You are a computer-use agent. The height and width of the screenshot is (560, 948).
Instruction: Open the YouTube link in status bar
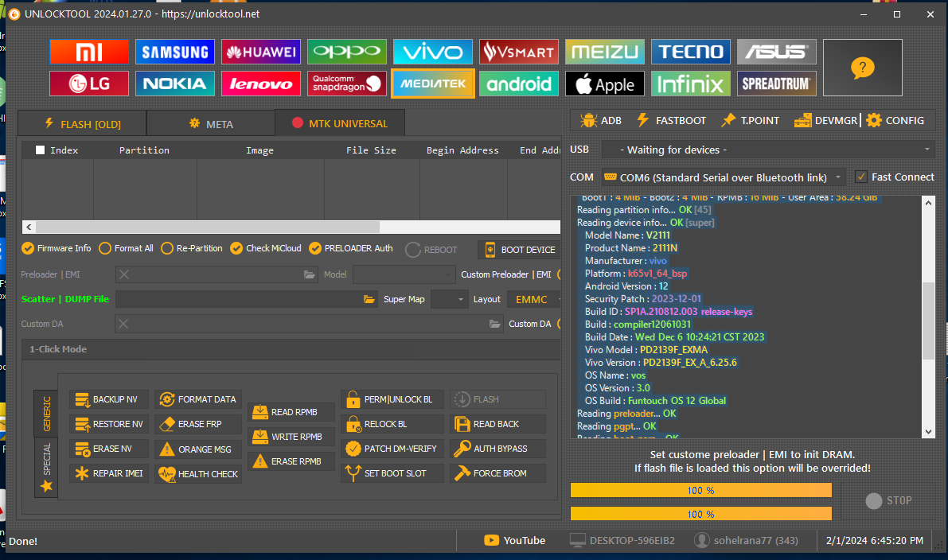(515, 541)
